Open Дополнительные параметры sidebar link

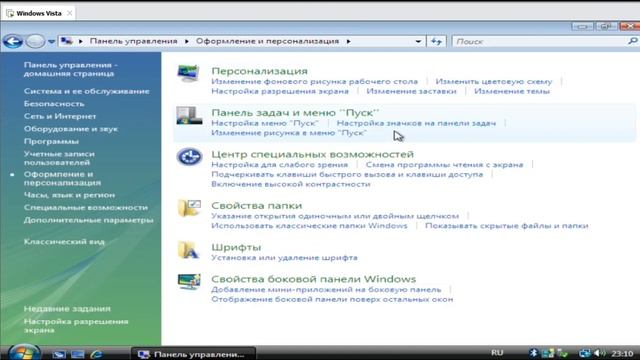click(89, 220)
